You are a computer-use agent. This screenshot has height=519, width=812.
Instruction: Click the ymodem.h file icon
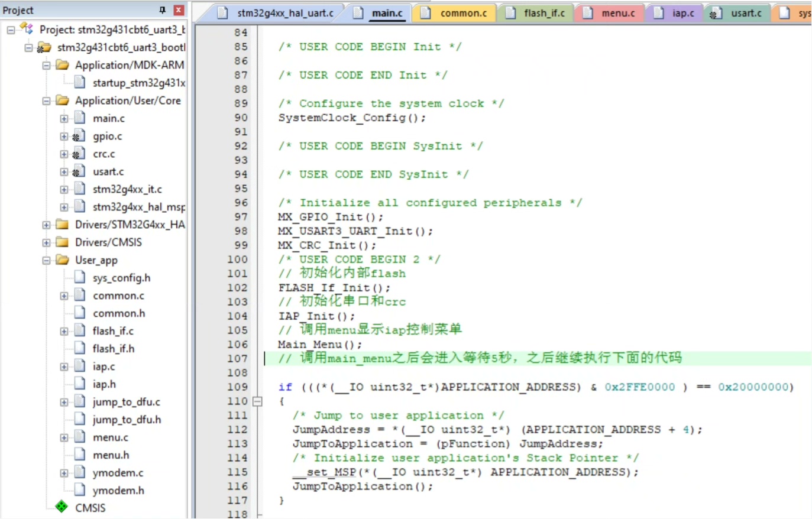coord(80,490)
